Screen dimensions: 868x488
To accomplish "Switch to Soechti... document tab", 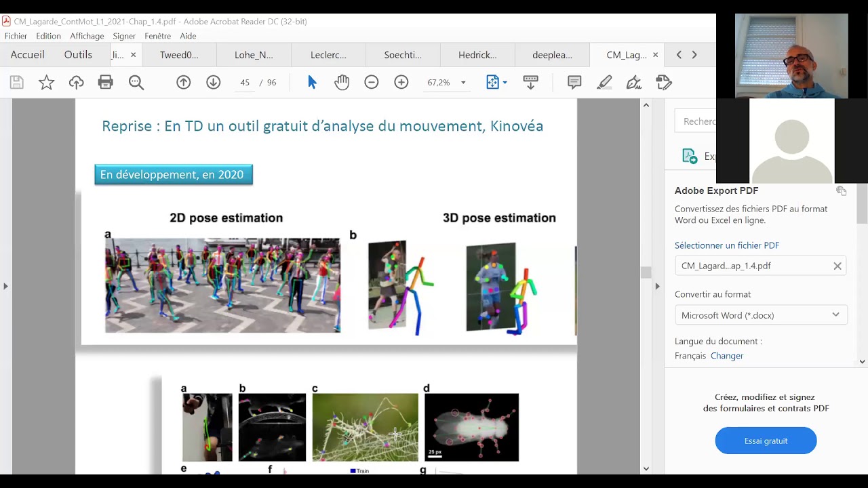I will tap(403, 55).
